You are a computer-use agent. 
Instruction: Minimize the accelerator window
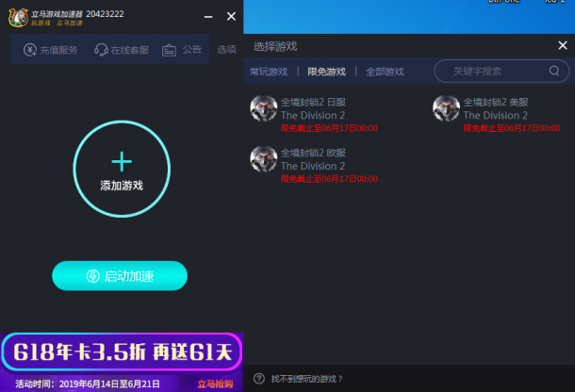point(208,17)
